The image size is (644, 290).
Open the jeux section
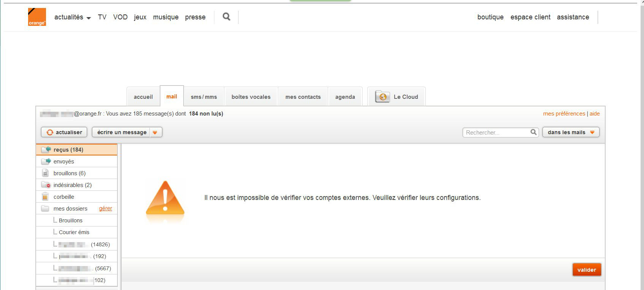(140, 17)
